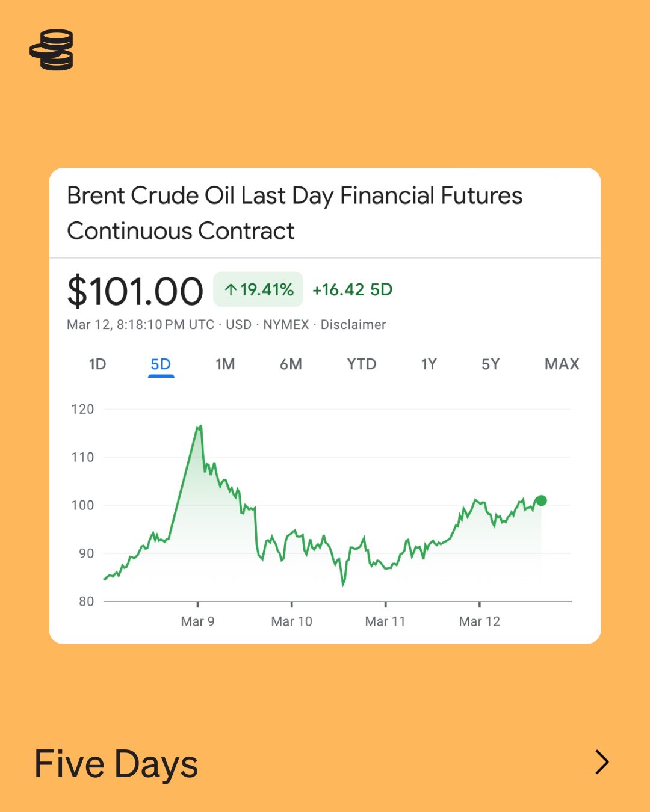Click the stacked coins logo icon

(x=52, y=50)
